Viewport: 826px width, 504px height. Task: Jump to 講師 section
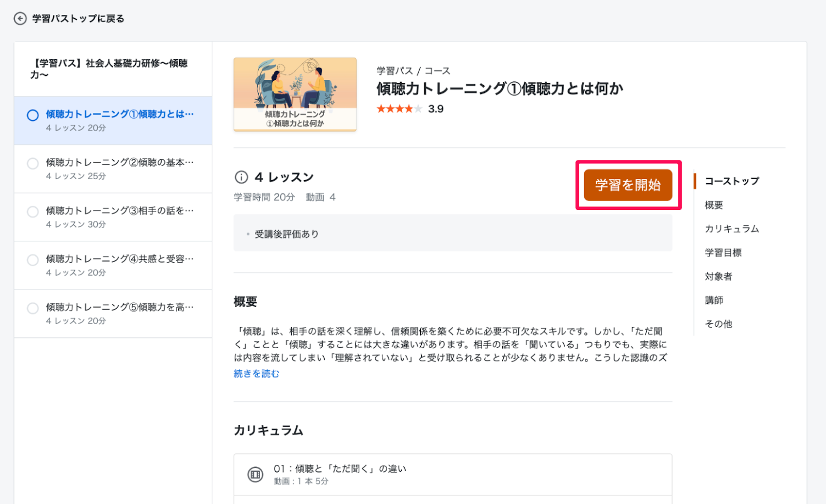tap(714, 300)
